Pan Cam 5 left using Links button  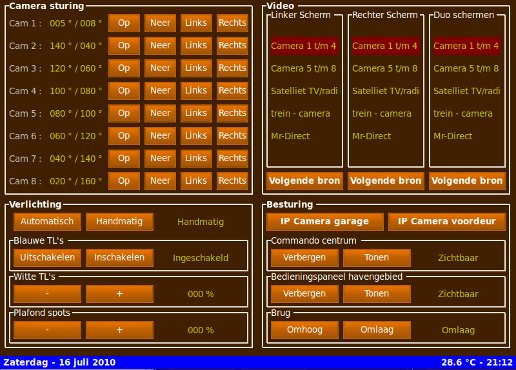click(x=196, y=113)
